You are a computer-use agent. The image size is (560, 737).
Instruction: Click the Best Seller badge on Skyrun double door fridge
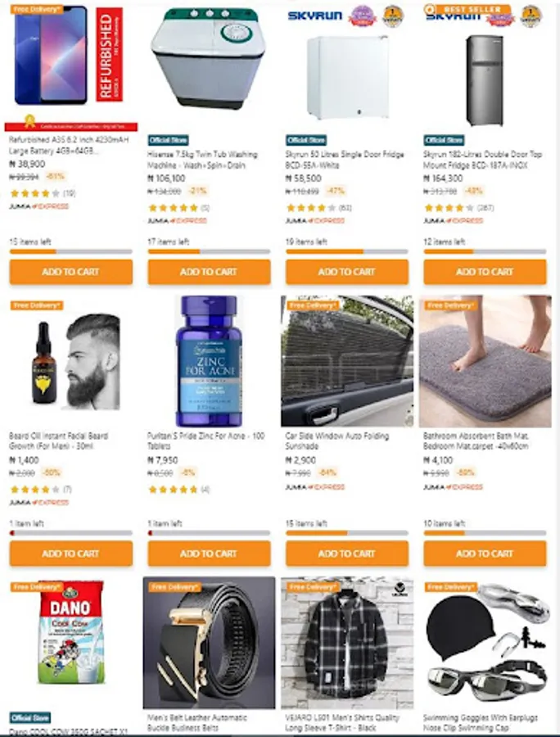467,9
